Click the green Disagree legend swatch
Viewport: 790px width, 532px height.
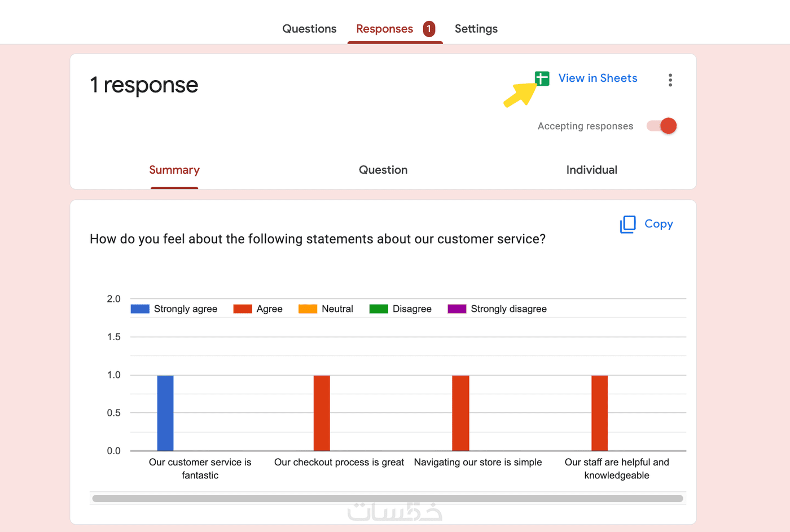pos(379,309)
